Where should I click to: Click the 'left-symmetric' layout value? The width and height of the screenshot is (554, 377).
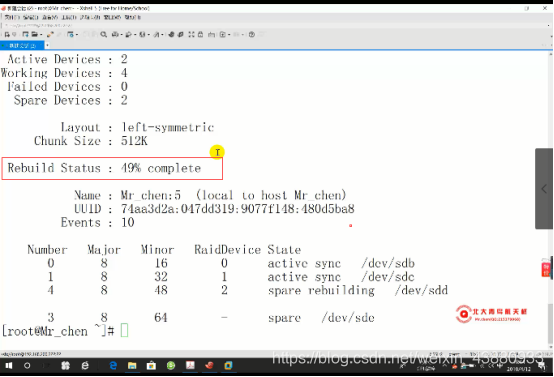coord(167,127)
